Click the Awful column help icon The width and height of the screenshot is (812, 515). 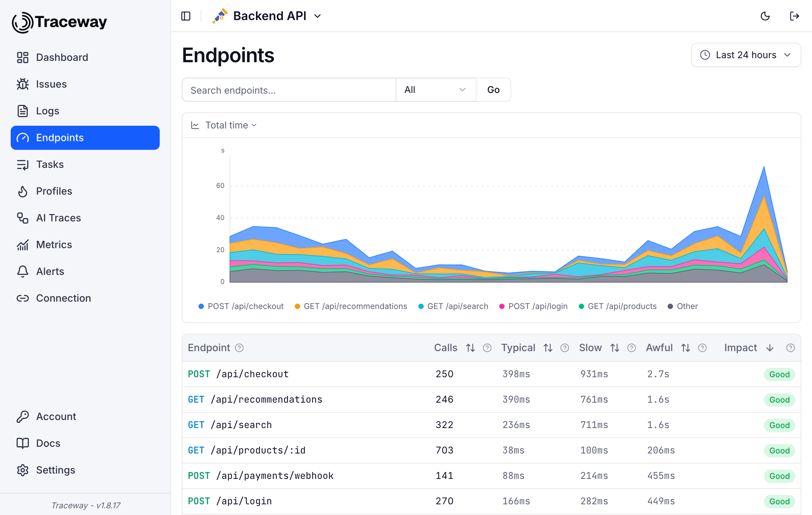pyautogui.click(x=702, y=347)
